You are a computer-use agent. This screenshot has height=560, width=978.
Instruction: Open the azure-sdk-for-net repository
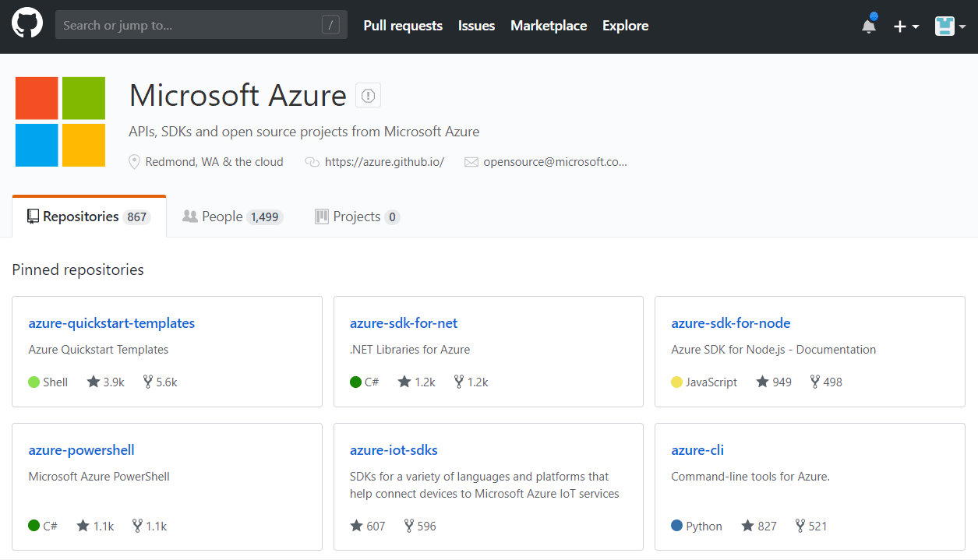coord(404,323)
